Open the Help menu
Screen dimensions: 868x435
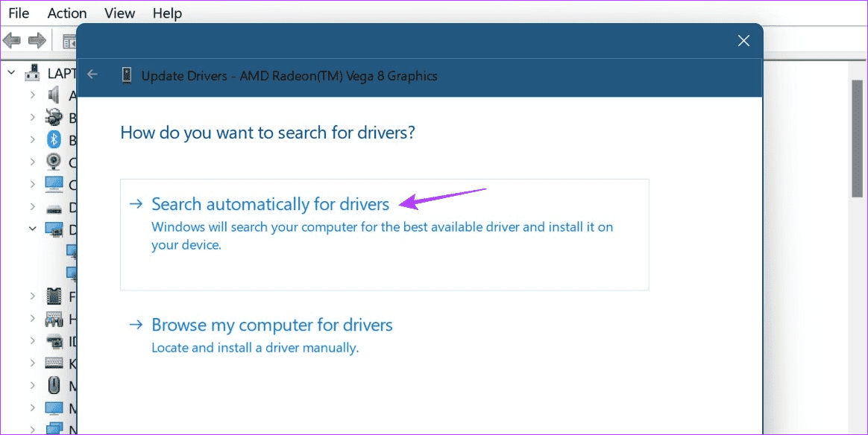[x=167, y=13]
